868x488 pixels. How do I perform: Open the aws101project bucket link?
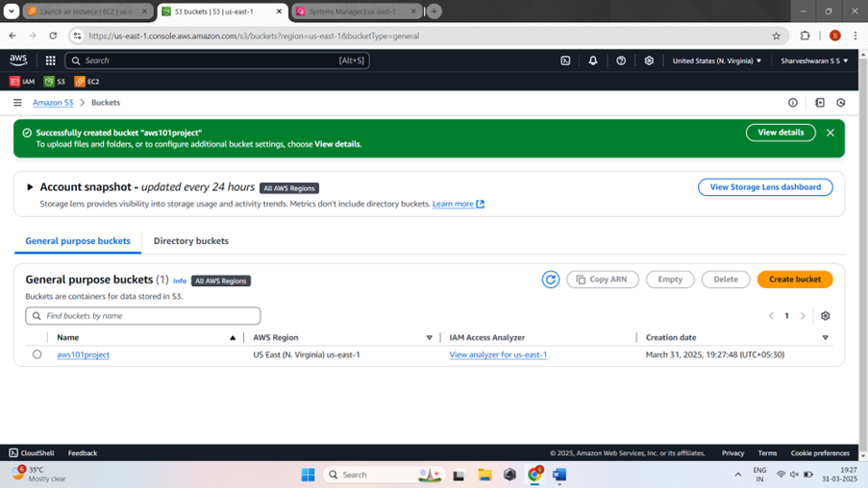pyautogui.click(x=83, y=354)
